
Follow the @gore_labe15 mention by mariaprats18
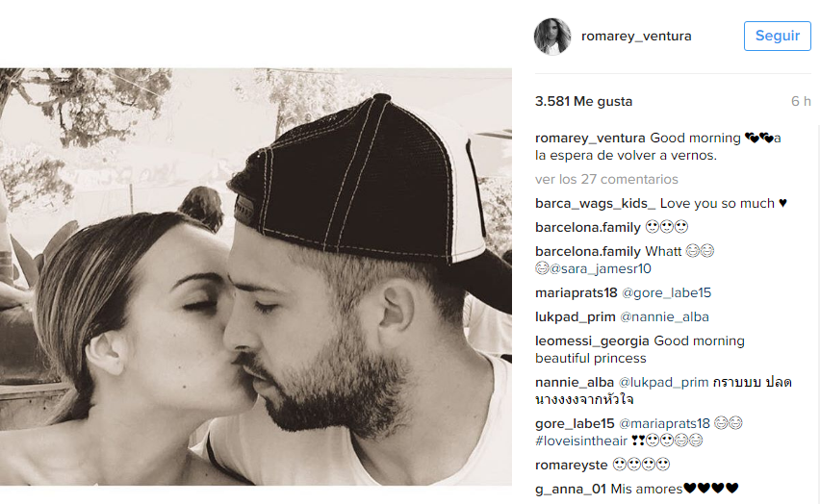pos(666,292)
